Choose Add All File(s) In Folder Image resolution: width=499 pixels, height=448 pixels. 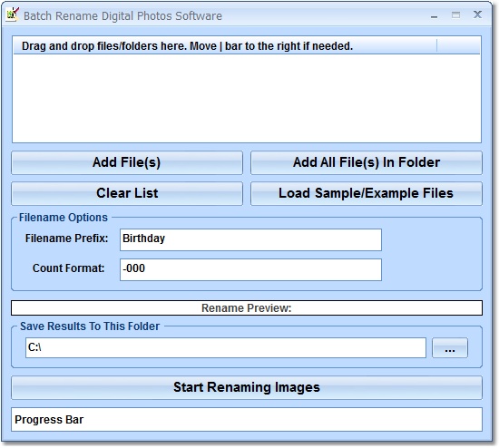tap(367, 162)
